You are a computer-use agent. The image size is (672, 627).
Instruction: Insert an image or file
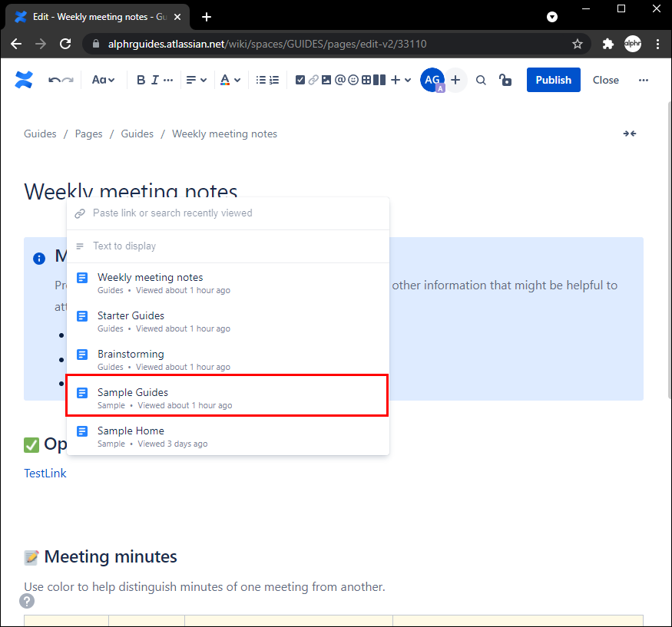(x=326, y=80)
